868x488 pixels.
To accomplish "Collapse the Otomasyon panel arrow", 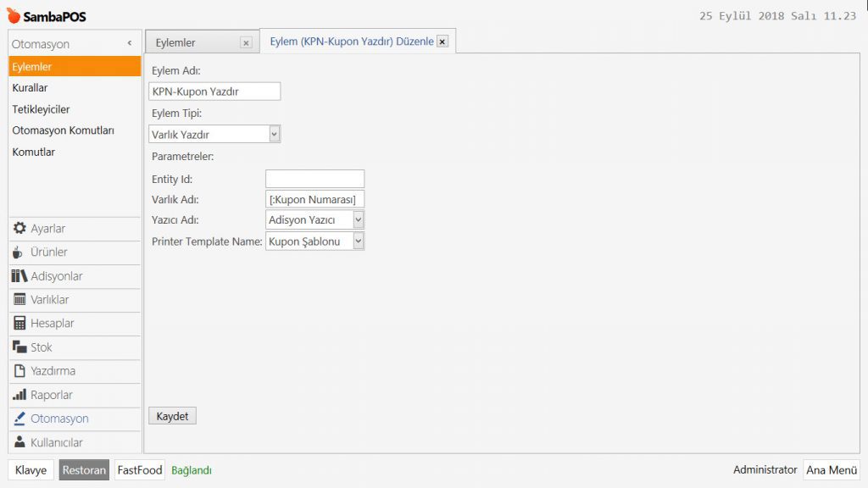I will point(130,43).
